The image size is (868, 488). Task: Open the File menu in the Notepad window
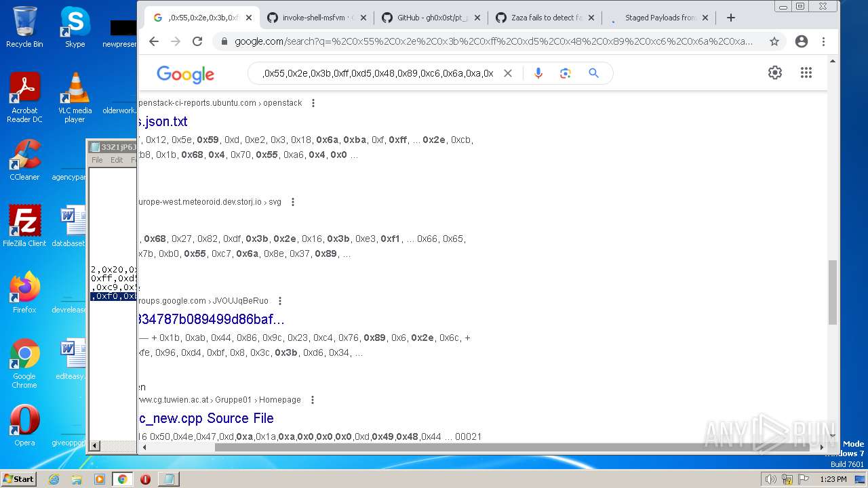click(x=97, y=160)
